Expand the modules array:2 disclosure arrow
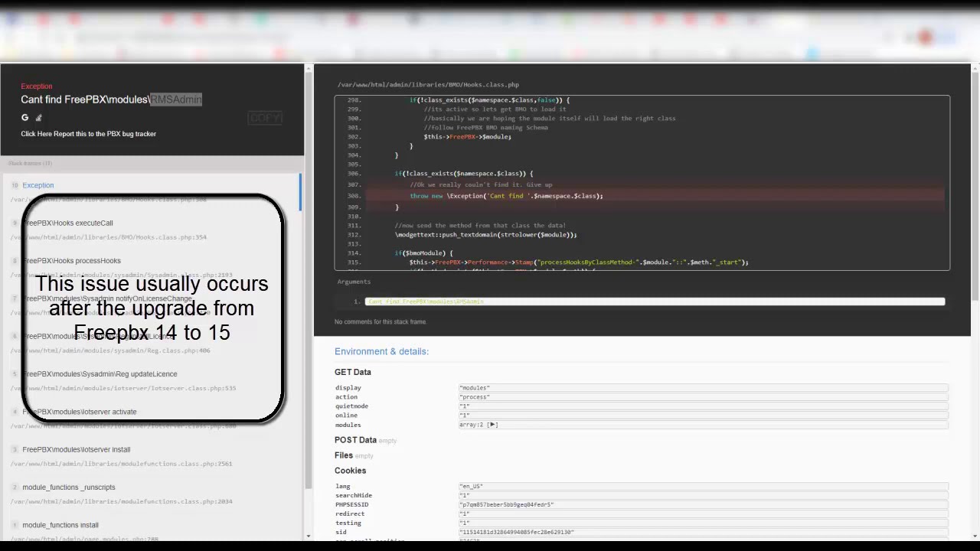This screenshot has width=980, height=551. click(493, 425)
